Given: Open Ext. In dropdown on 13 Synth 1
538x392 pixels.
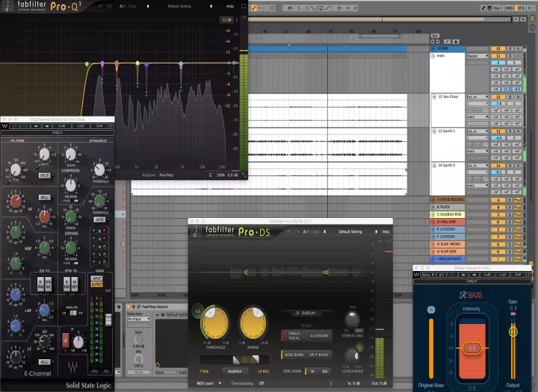Looking at the screenshot, I should 477,131.
